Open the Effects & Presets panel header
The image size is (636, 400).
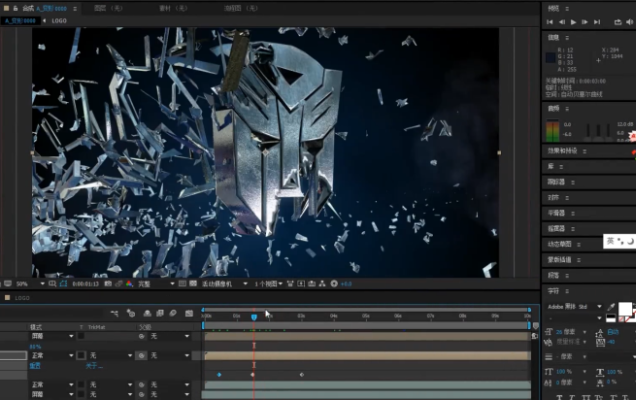click(560, 151)
